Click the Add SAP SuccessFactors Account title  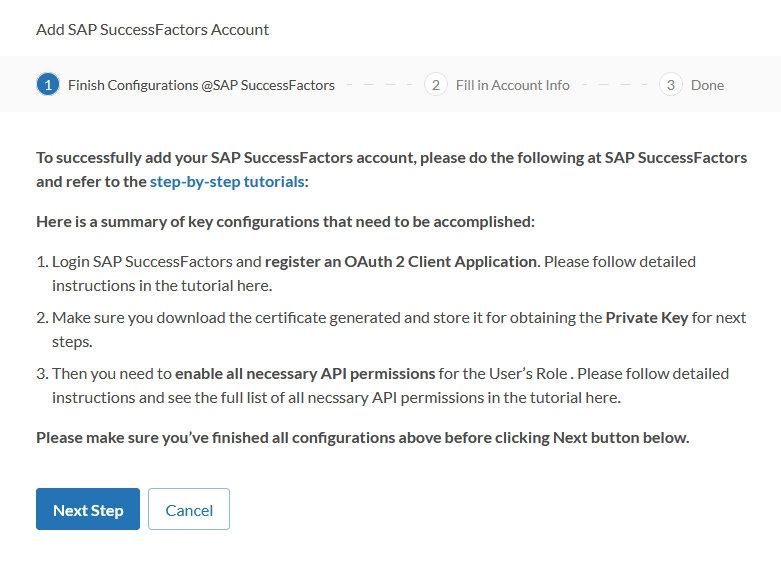tap(152, 29)
